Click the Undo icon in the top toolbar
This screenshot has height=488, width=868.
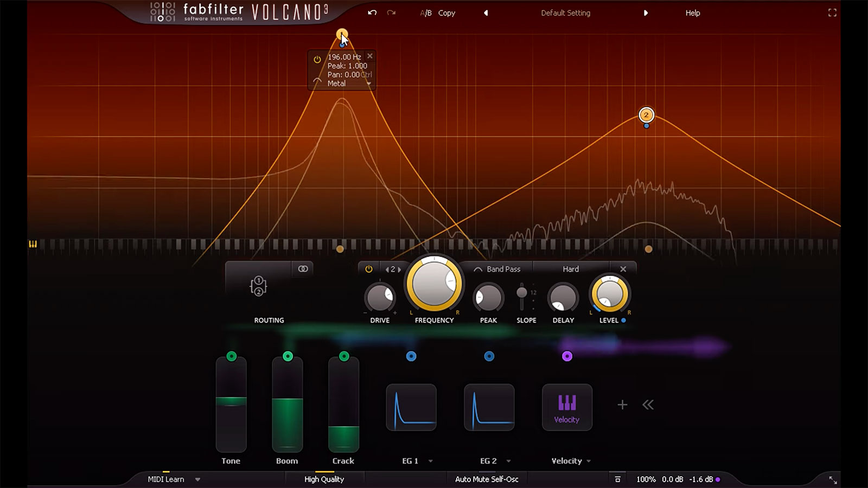pos(372,12)
